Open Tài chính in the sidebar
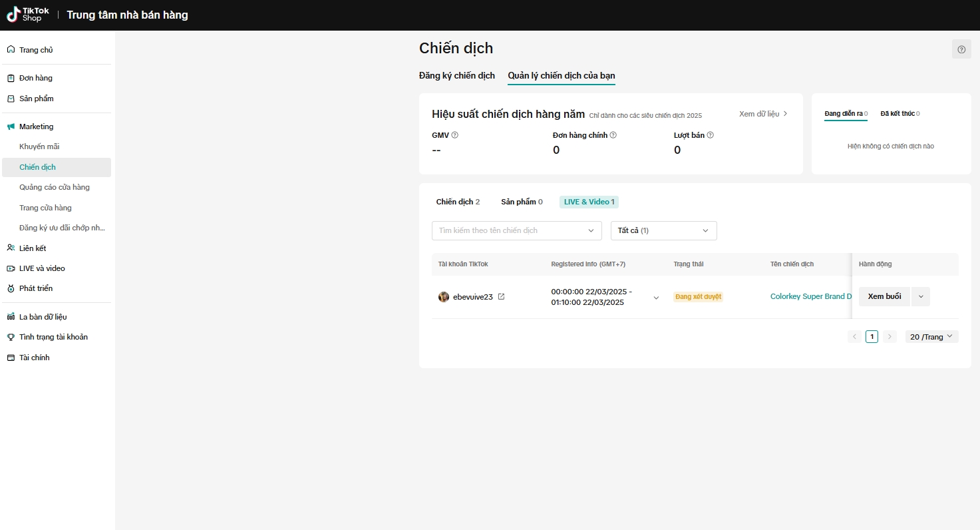 34,358
